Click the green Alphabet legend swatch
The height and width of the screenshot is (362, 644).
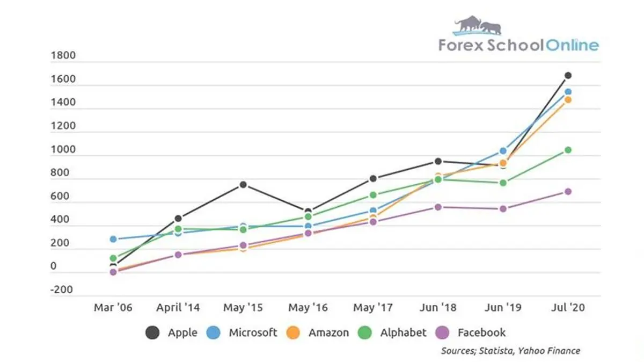[x=365, y=333]
